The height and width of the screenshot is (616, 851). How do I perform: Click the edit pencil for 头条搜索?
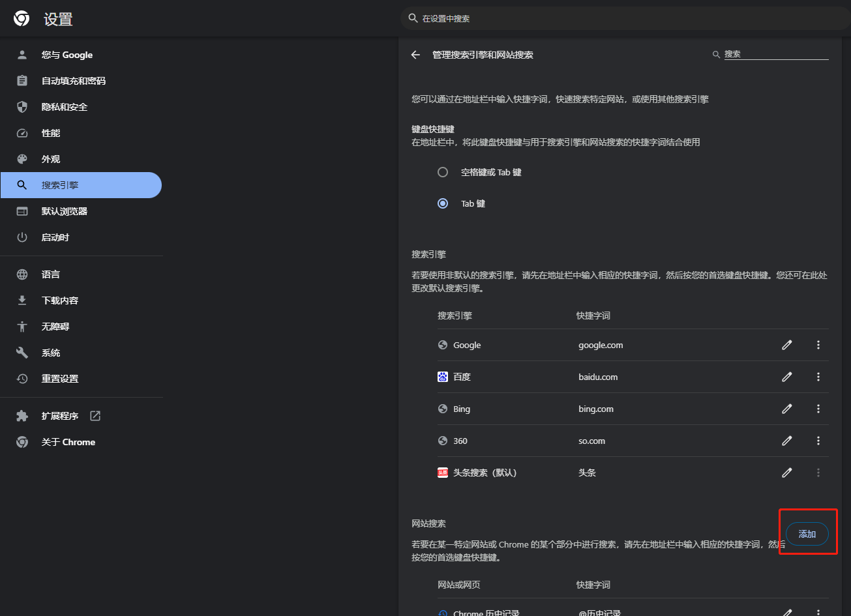(787, 473)
